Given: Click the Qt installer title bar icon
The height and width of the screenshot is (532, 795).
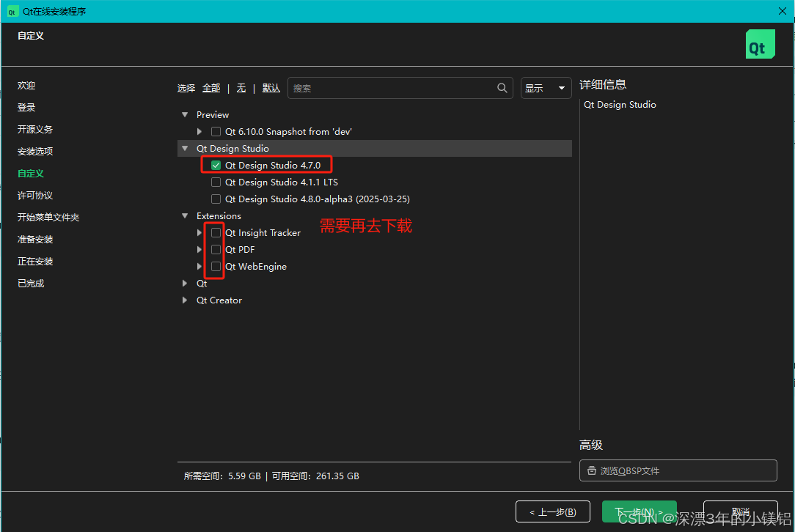Looking at the screenshot, I should (12, 12).
